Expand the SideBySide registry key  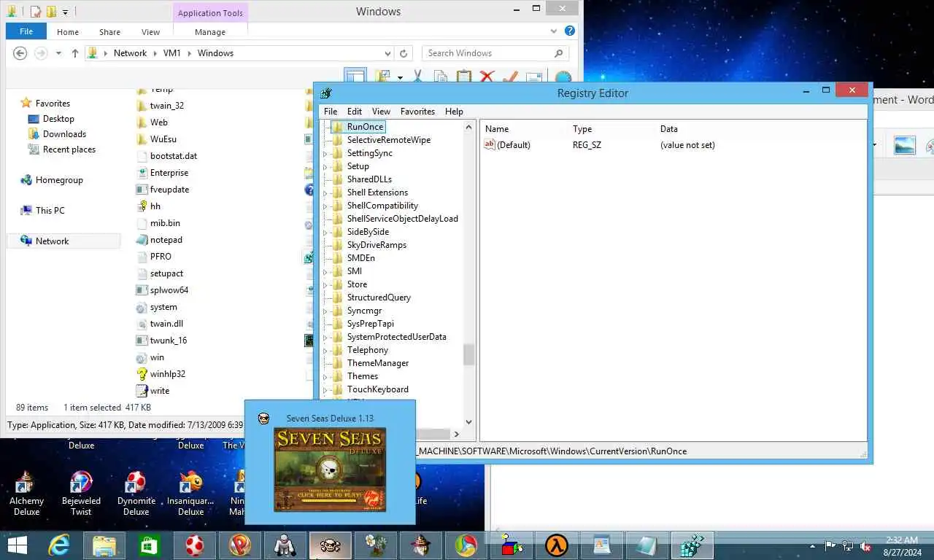325,232
